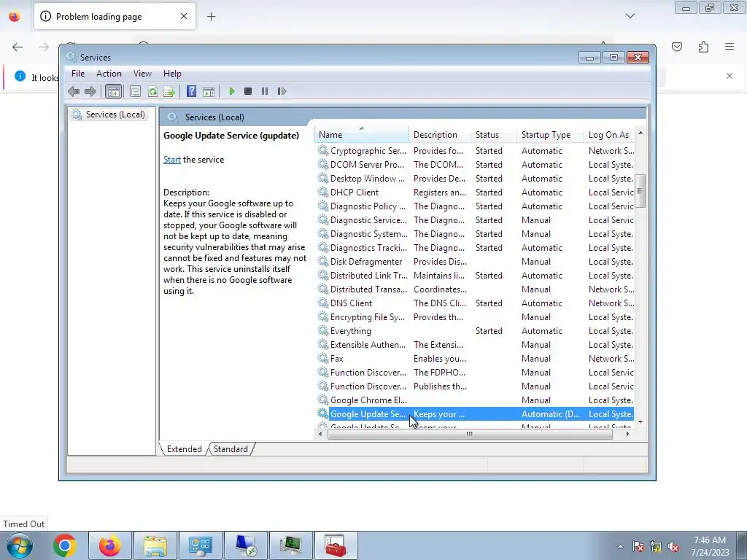Click the vertical scrollbar thumb in services list
Image resolution: width=747 pixels, height=560 pixels.
point(640,191)
